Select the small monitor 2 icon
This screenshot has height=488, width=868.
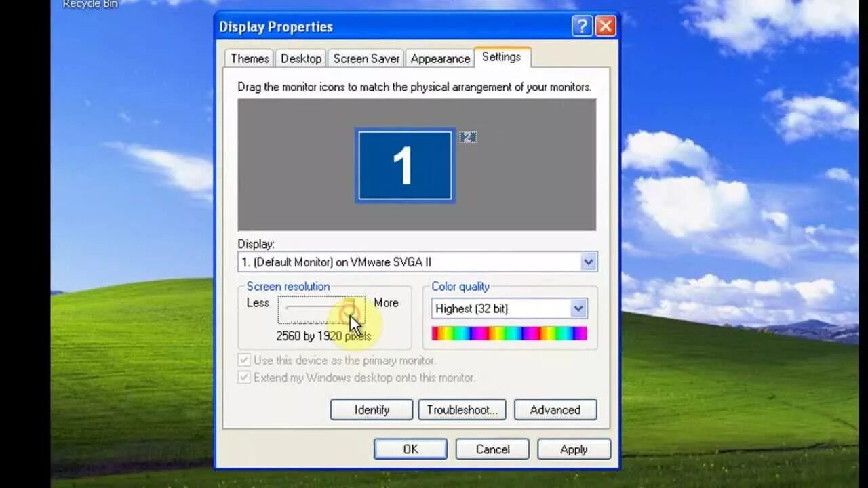[x=468, y=137]
